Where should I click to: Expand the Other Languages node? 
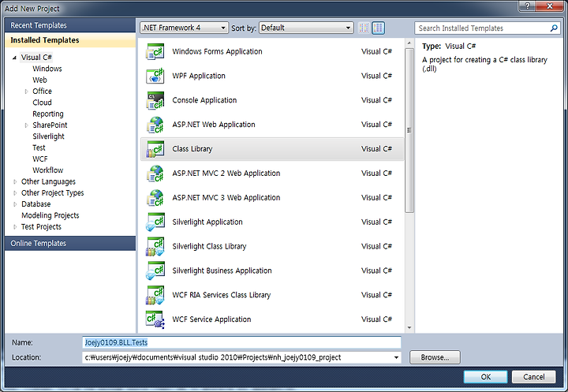coord(15,182)
